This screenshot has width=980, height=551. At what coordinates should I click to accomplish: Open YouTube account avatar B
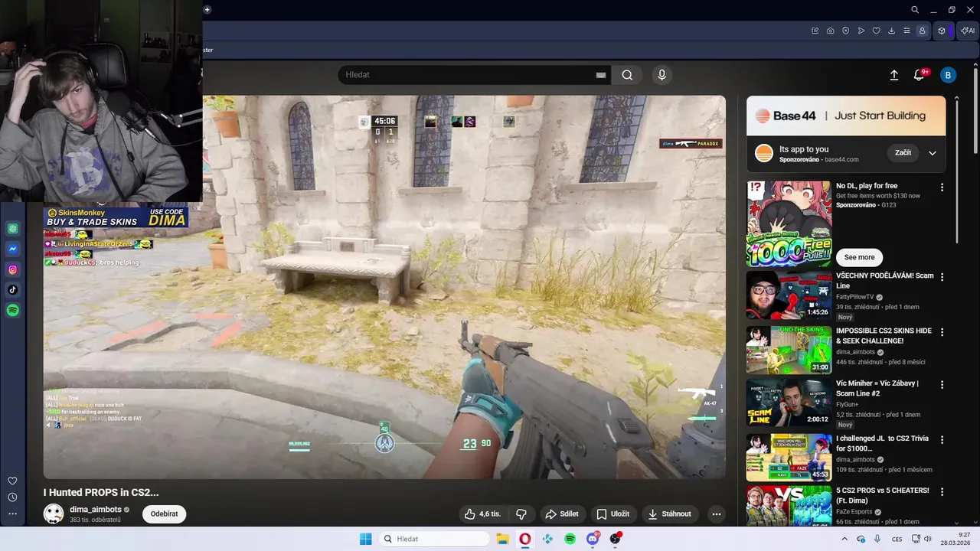point(948,75)
